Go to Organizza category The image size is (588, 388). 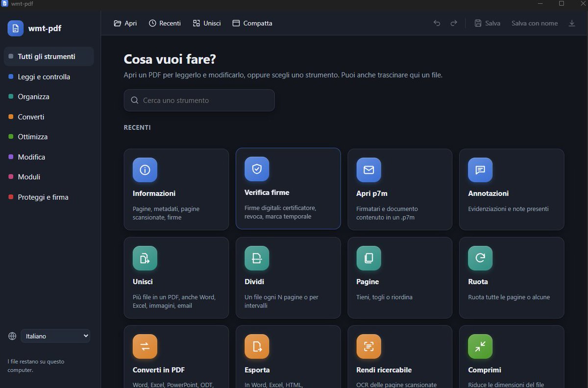(x=49, y=97)
